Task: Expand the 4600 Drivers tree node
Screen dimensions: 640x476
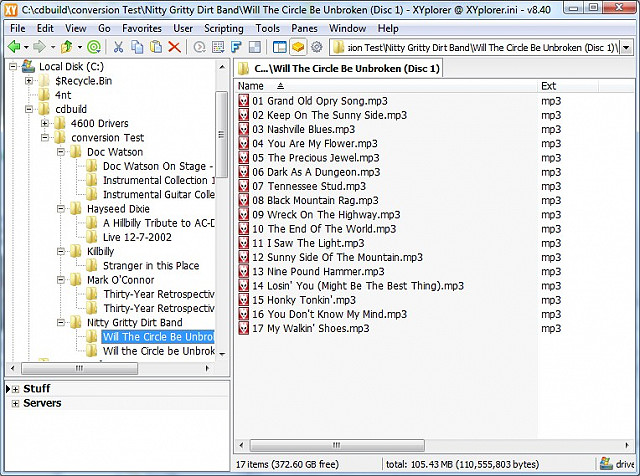Action: click(x=44, y=123)
